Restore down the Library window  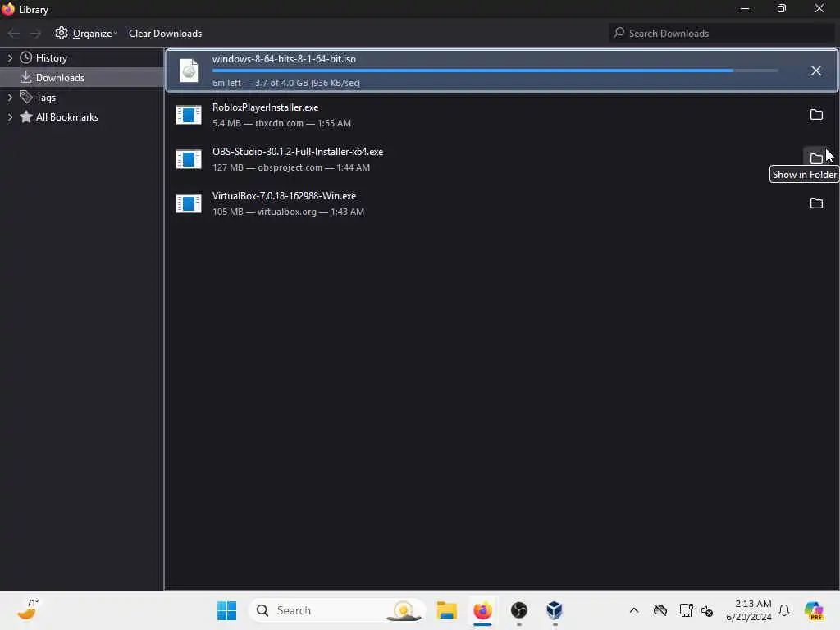(x=782, y=9)
